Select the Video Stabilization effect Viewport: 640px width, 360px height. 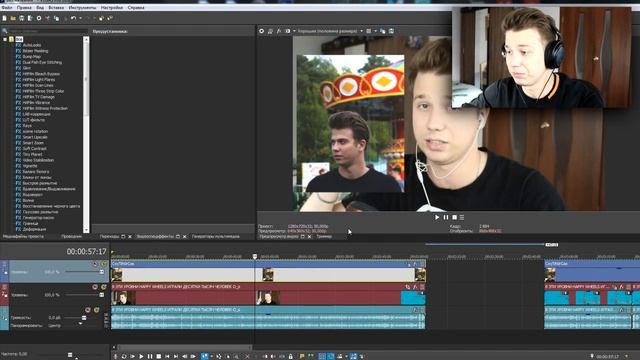38,160
